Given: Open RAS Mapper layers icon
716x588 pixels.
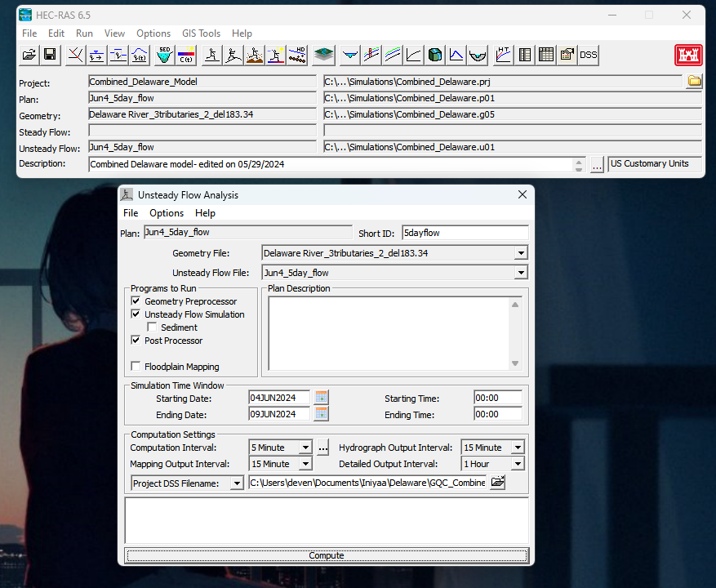Looking at the screenshot, I should 324,56.
